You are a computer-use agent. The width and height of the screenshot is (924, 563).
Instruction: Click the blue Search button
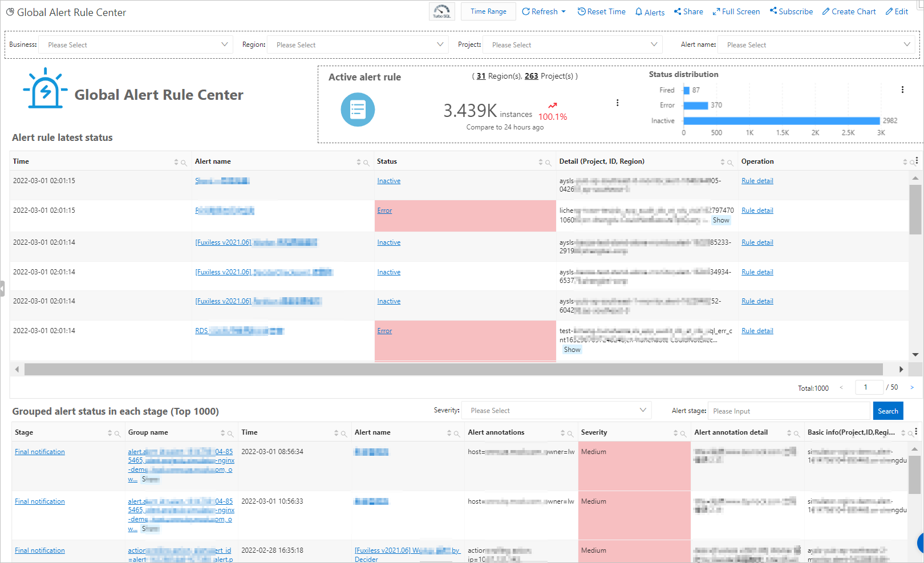point(888,411)
